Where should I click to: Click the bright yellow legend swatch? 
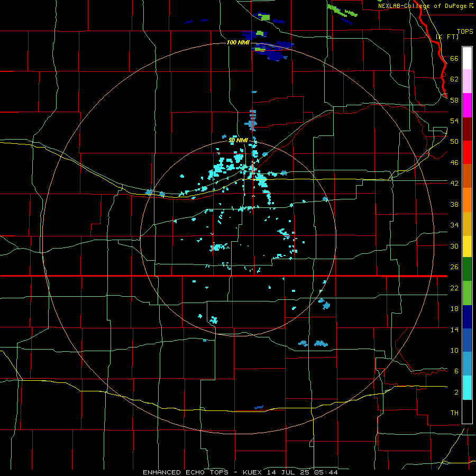[467, 246]
